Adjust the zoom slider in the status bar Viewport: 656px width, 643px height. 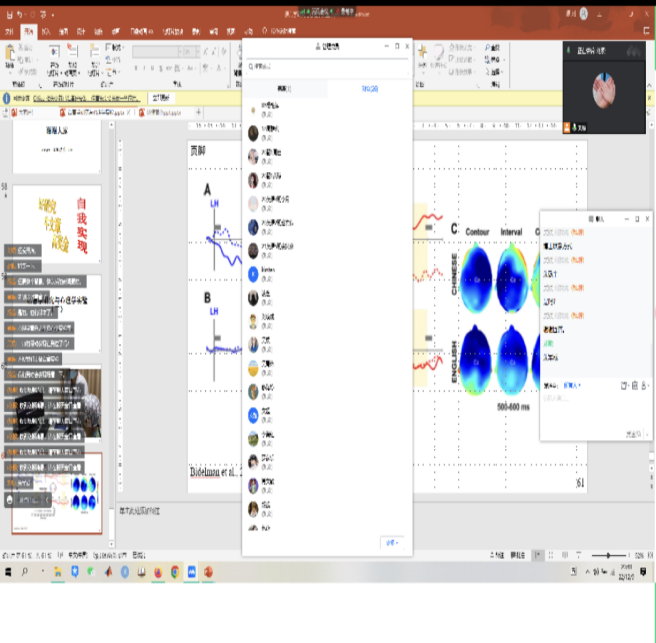608,555
